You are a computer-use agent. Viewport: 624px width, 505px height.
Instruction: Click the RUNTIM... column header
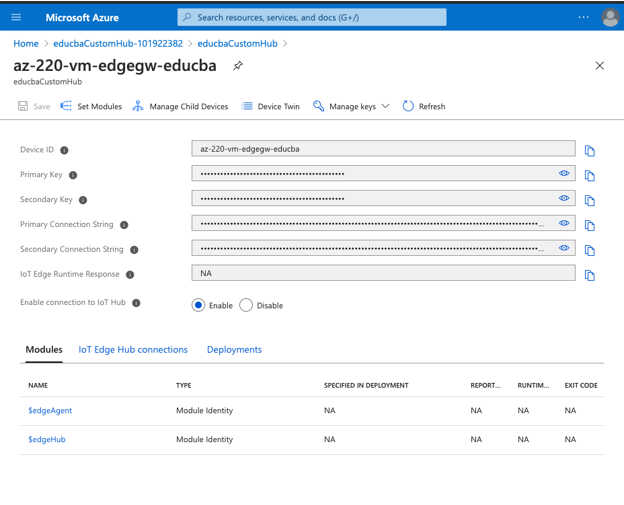coord(533,385)
